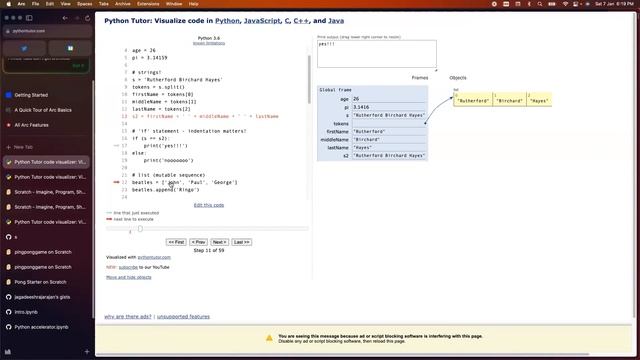Go back with the back arrow
The image size is (640, 360).
pos(65,18)
